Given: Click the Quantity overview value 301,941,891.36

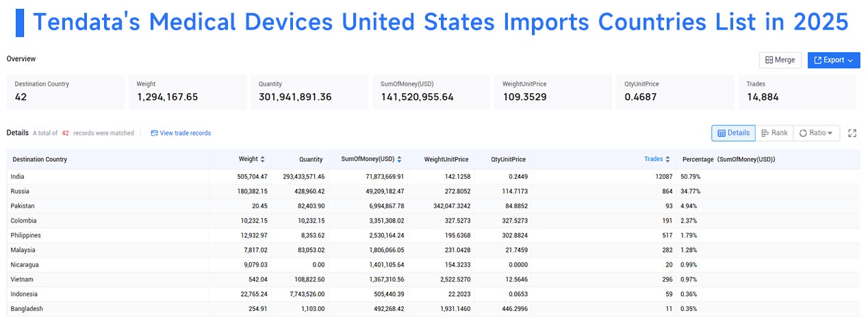Looking at the screenshot, I should [x=295, y=97].
